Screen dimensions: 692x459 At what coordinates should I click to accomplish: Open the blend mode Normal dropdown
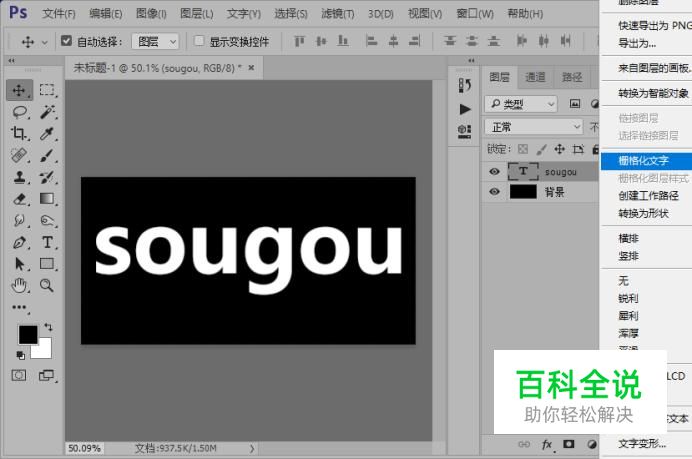tap(534, 127)
